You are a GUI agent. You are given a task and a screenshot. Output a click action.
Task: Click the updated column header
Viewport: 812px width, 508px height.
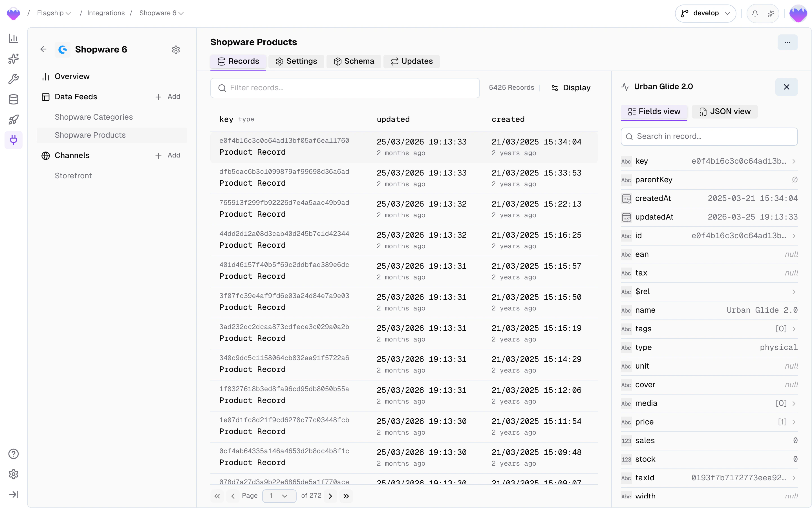393,119
